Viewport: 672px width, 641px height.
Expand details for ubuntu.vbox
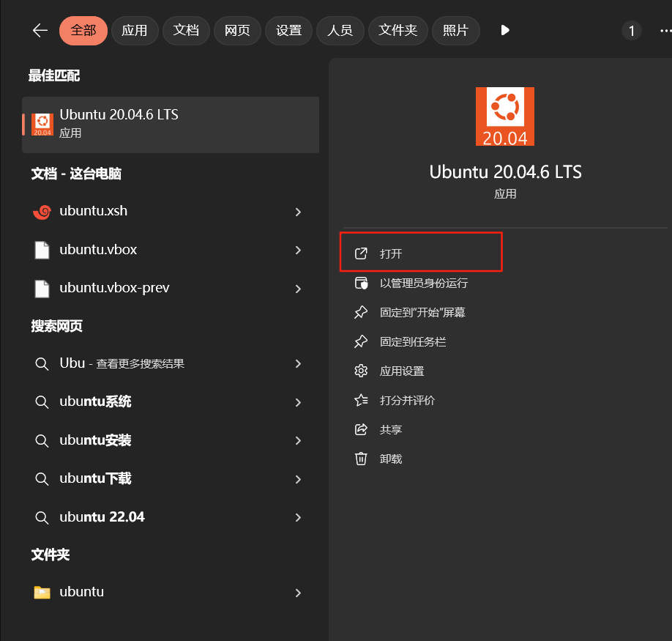[x=298, y=250]
